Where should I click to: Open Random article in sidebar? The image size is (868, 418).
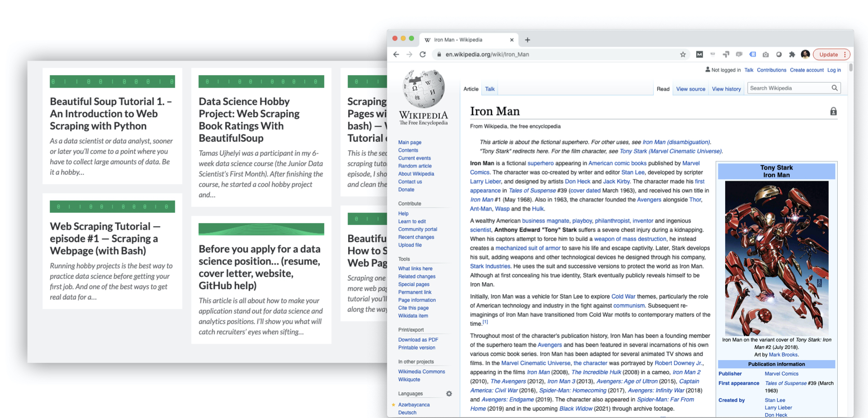point(415,166)
